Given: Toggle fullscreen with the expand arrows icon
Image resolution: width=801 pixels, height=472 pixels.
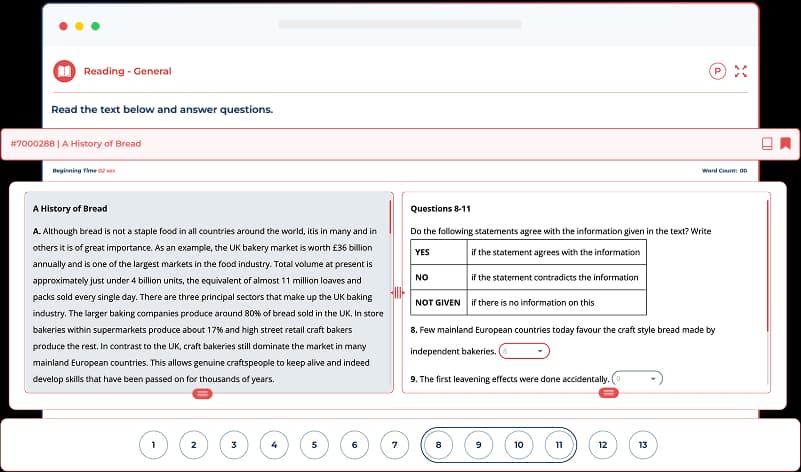Looking at the screenshot, I should pos(741,71).
